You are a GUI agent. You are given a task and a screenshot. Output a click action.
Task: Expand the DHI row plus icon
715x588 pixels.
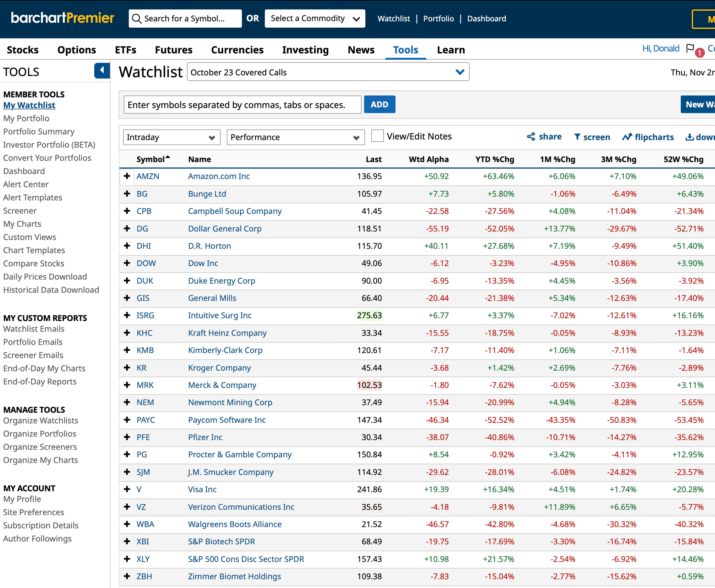point(127,246)
